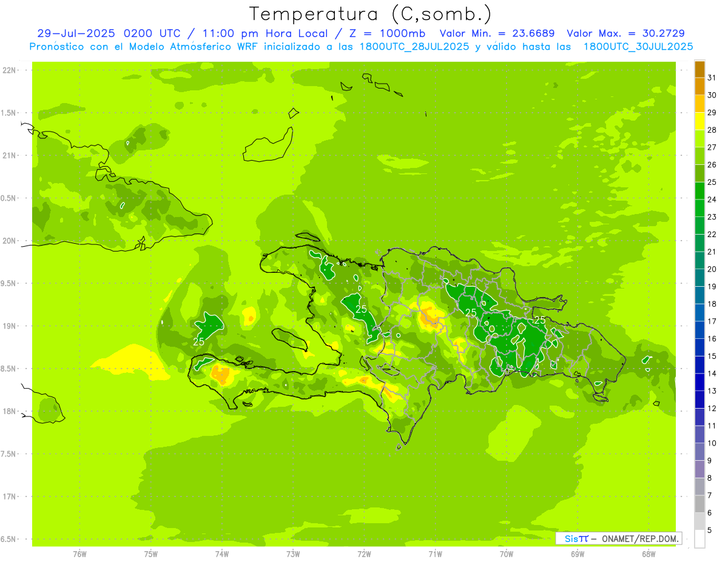Click the colorbar label "19"
This screenshot has width=728, height=562.
(x=712, y=287)
